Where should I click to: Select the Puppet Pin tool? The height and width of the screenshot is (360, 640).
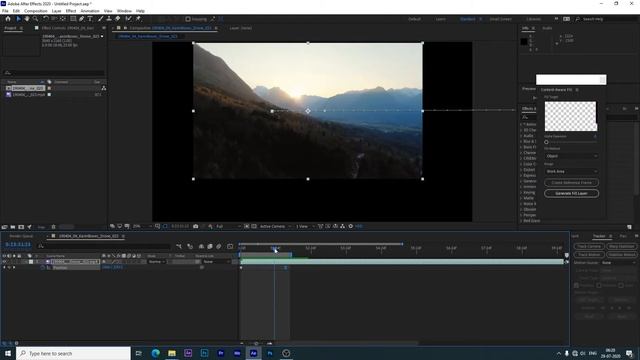click(138, 19)
